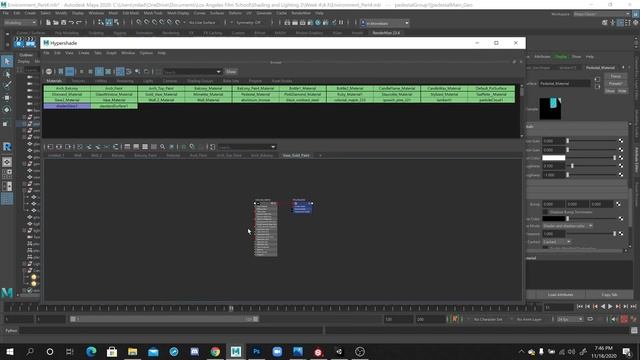
Task: Click the black color swatch
Action: click(x=553, y=219)
